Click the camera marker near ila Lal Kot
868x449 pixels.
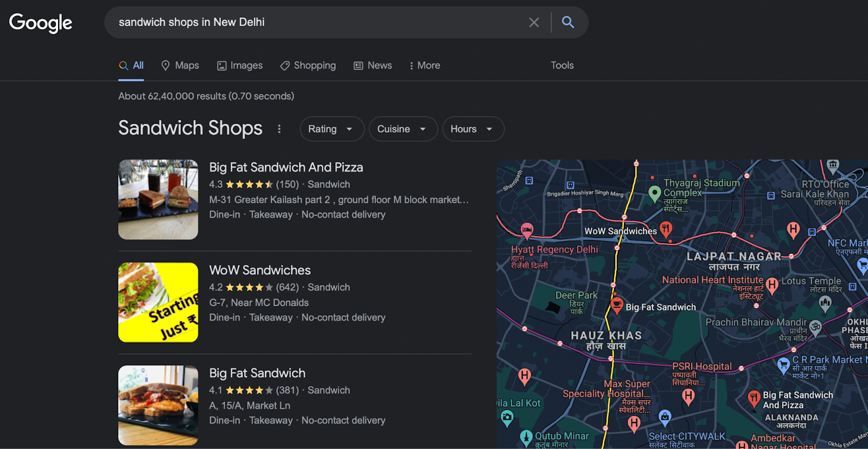click(x=507, y=418)
